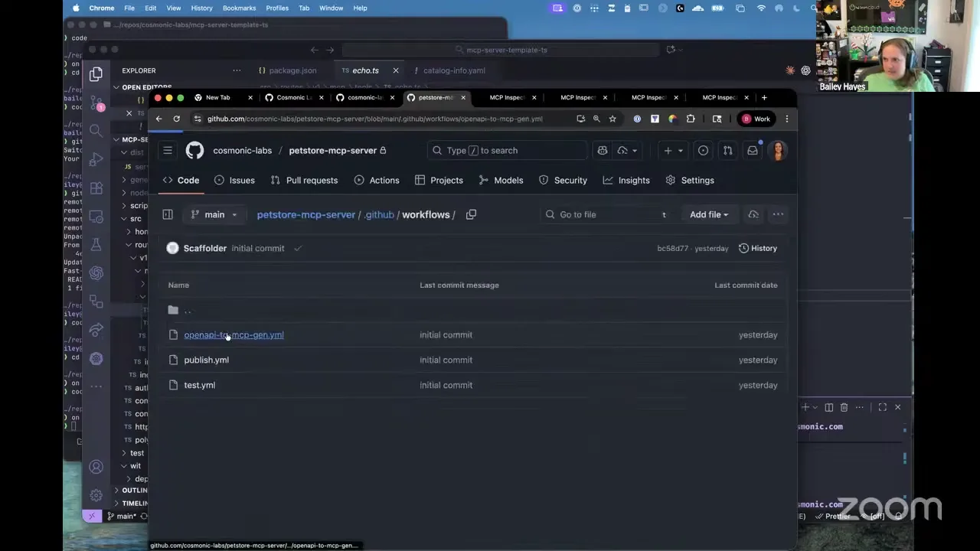The width and height of the screenshot is (980, 551).
Task: Split the VS Code terminal
Action: 828,408
